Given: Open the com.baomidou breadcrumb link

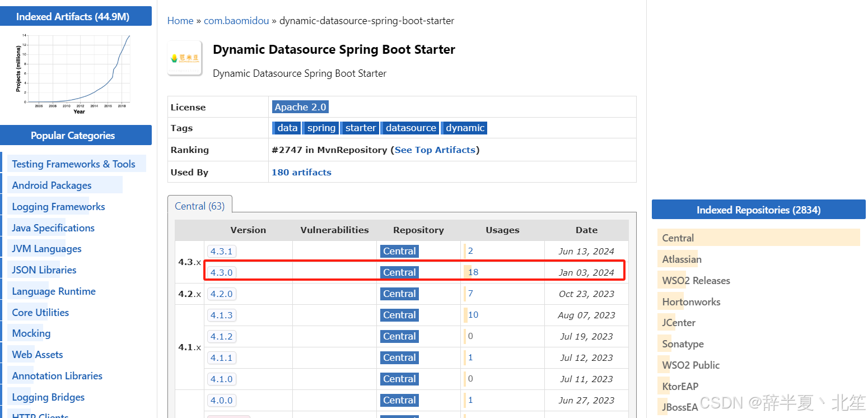Looking at the screenshot, I should point(236,21).
